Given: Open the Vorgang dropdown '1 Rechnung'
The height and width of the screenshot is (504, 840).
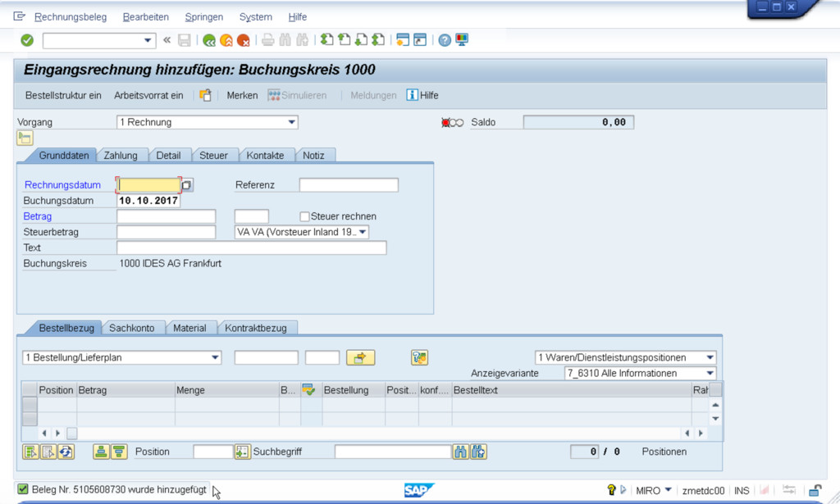Looking at the screenshot, I should click(292, 122).
